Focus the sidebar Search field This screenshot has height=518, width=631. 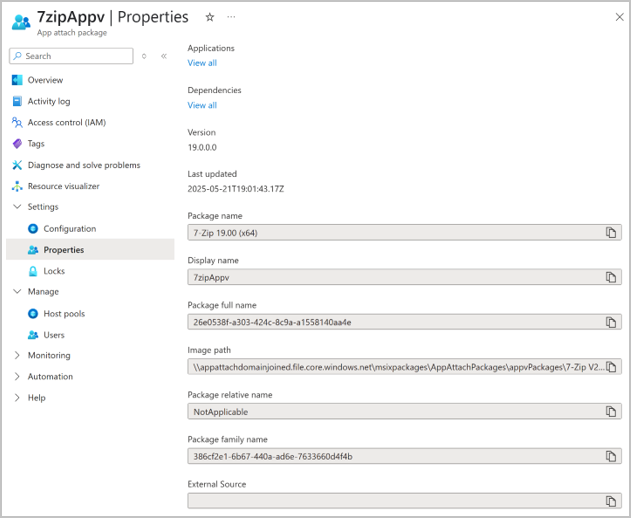tap(71, 56)
